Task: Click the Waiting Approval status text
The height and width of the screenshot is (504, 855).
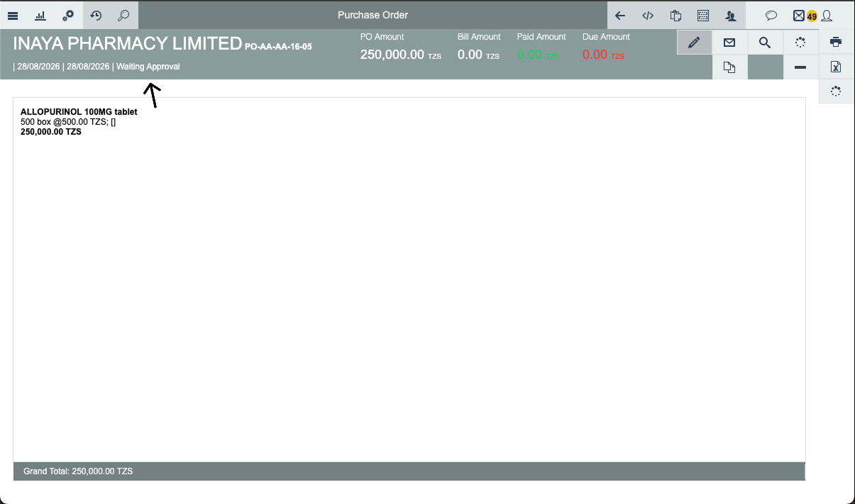Action: [x=148, y=67]
